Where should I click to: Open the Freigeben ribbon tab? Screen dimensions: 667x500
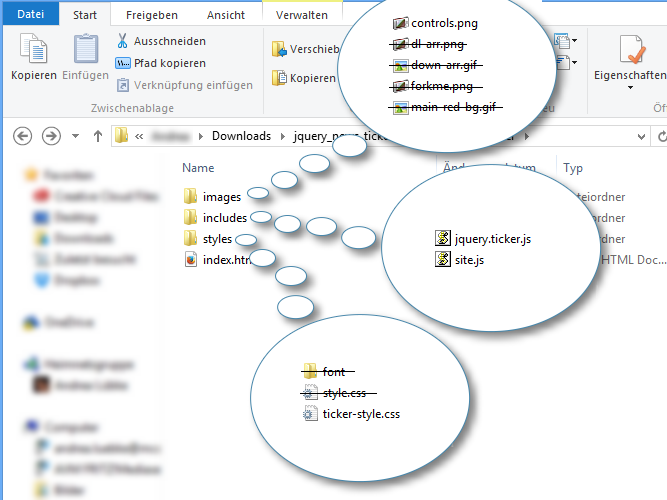[152, 15]
